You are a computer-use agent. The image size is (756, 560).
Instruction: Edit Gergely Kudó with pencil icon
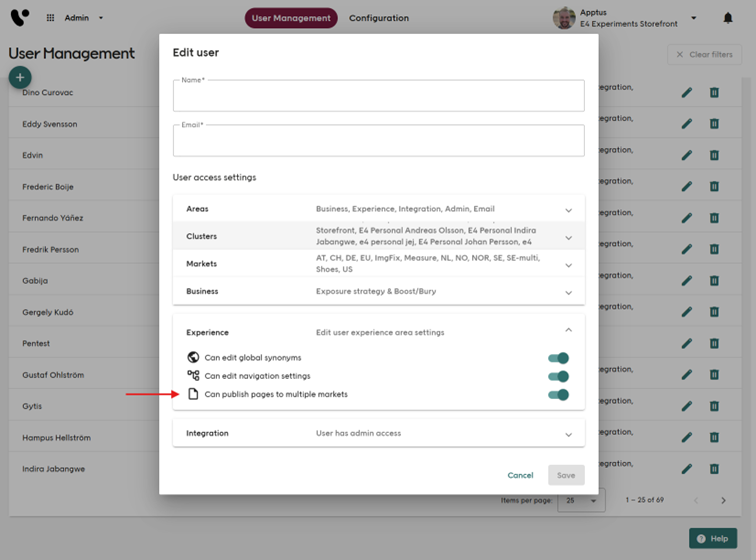[x=687, y=312]
